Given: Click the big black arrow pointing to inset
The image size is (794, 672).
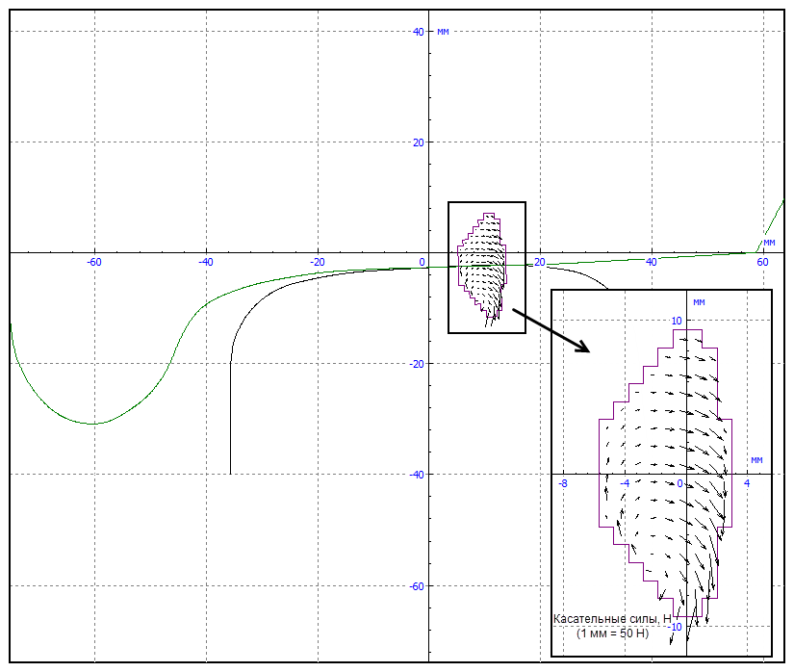Looking at the screenshot, I should [x=551, y=330].
